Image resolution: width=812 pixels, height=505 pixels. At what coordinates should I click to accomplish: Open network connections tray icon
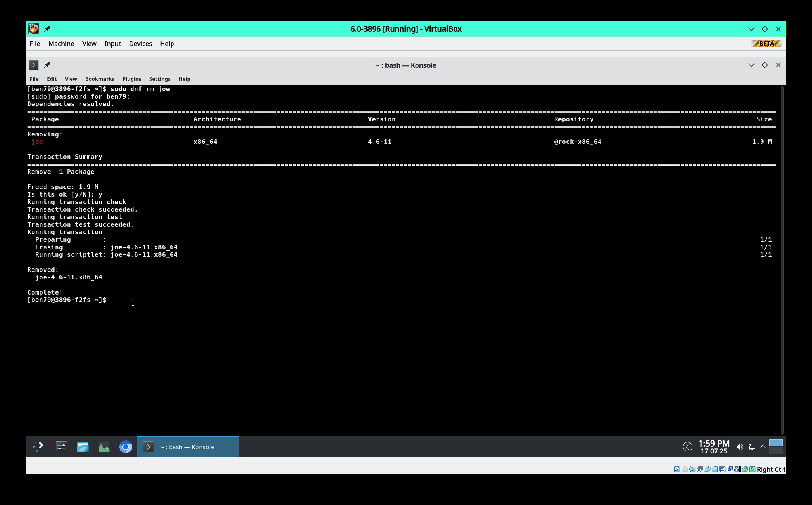pos(751,447)
